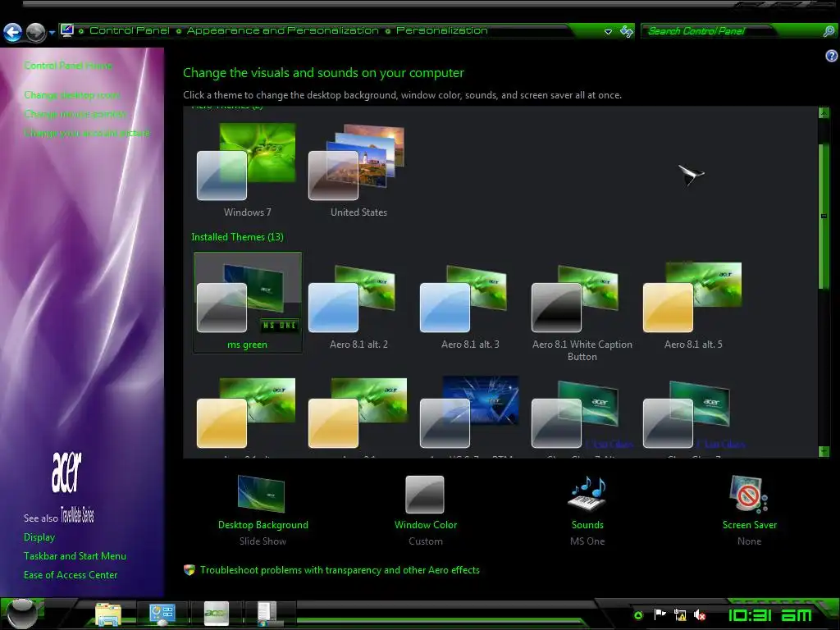Go back with the blue Back arrow
Screen dimensions: 840x630
(x=13, y=32)
